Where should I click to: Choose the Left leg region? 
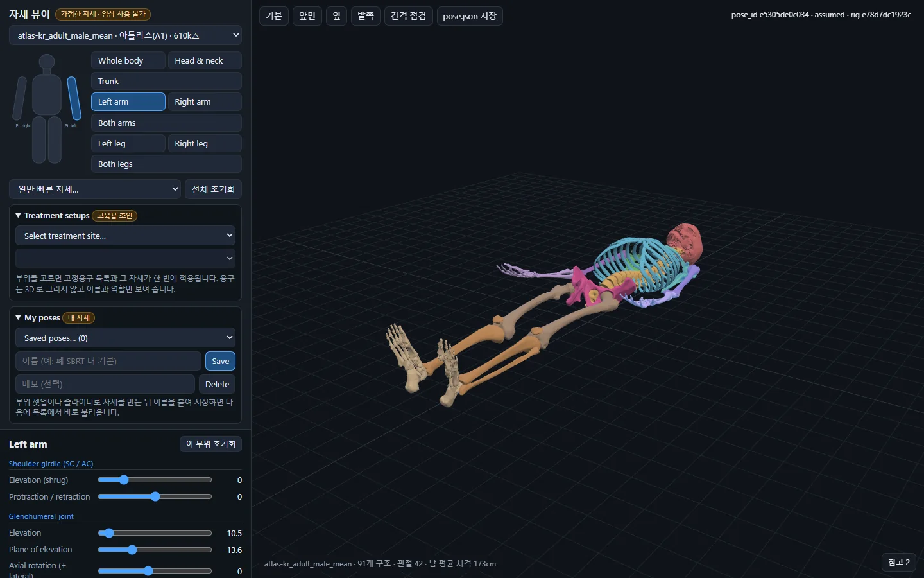[128, 143]
